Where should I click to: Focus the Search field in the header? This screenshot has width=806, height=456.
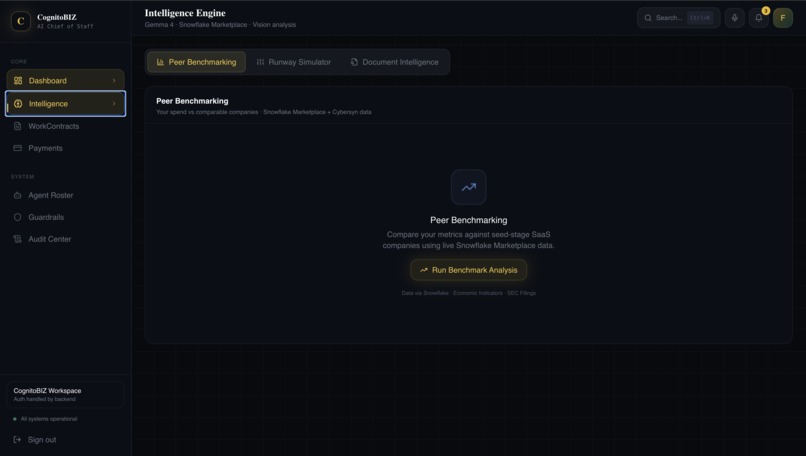[x=679, y=17]
